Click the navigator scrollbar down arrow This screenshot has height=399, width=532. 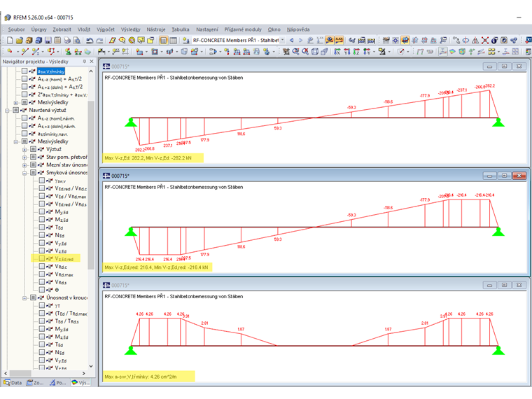(x=91, y=366)
